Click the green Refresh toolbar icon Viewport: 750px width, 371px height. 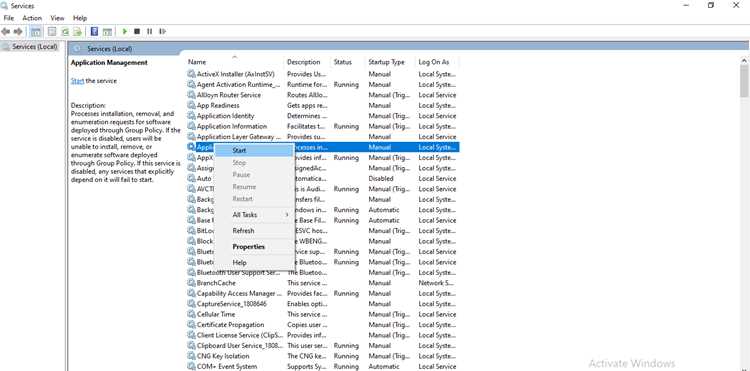pyautogui.click(x=65, y=31)
